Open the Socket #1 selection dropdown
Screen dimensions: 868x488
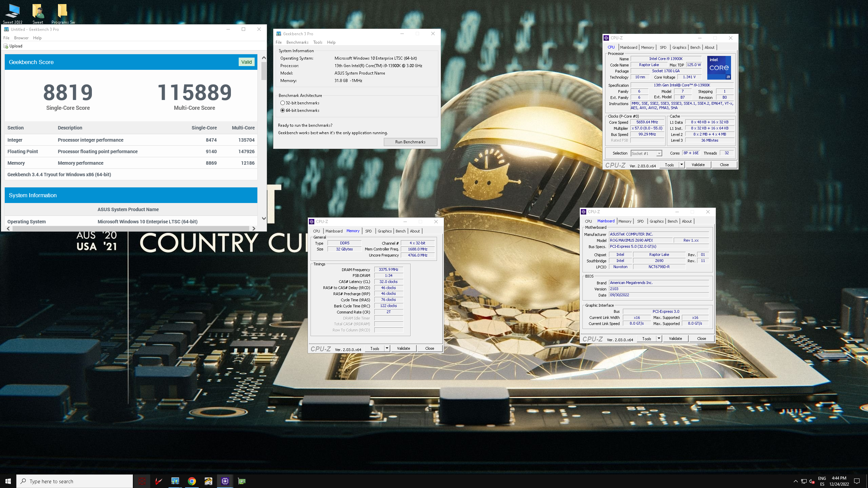[646, 154]
